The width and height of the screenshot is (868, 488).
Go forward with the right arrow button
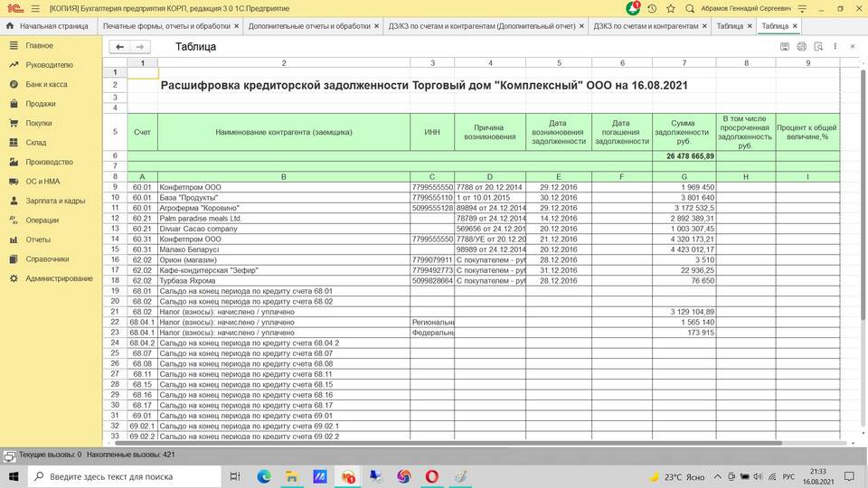pos(140,47)
